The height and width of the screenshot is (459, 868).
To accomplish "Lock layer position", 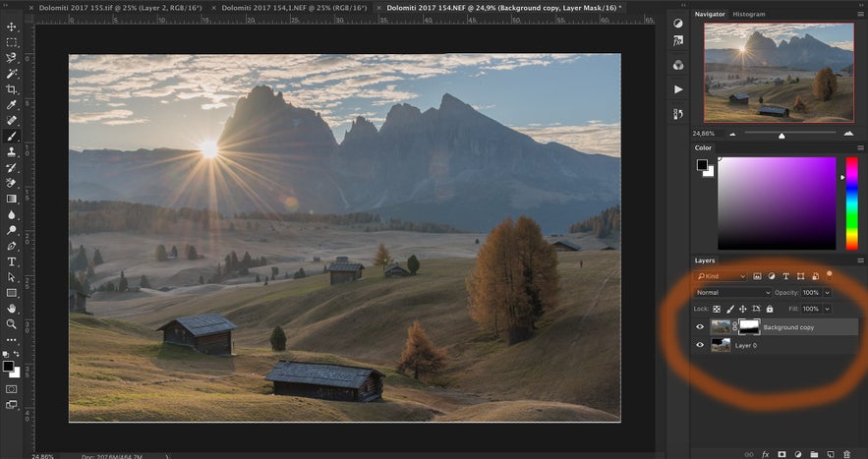I will [743, 309].
